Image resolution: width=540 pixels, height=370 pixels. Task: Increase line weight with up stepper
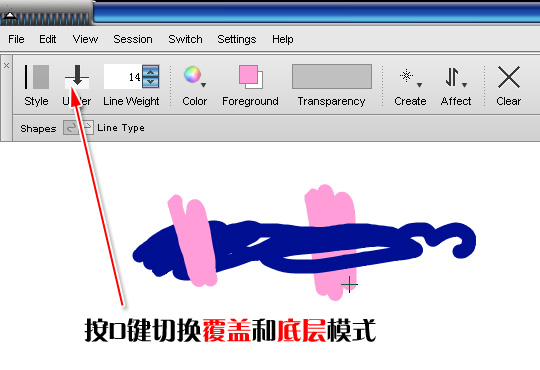coord(151,72)
